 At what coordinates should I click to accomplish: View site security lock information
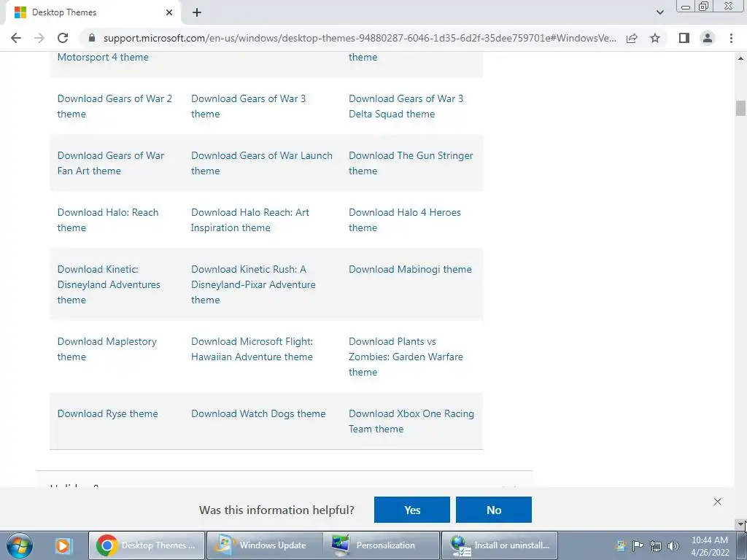(x=92, y=38)
